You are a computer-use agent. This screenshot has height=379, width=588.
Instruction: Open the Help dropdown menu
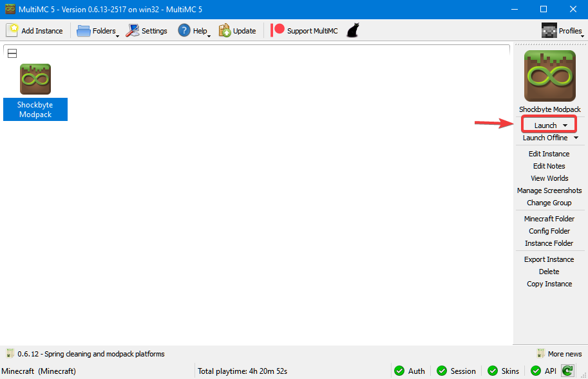point(194,31)
